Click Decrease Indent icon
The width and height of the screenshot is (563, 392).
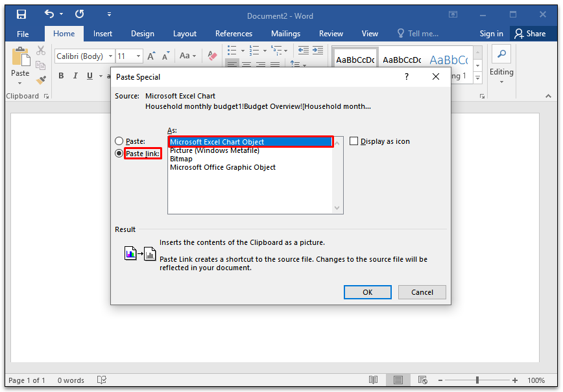tap(304, 51)
